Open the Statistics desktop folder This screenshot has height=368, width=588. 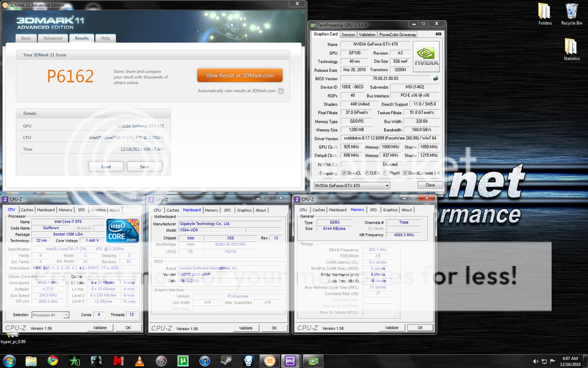571,49
